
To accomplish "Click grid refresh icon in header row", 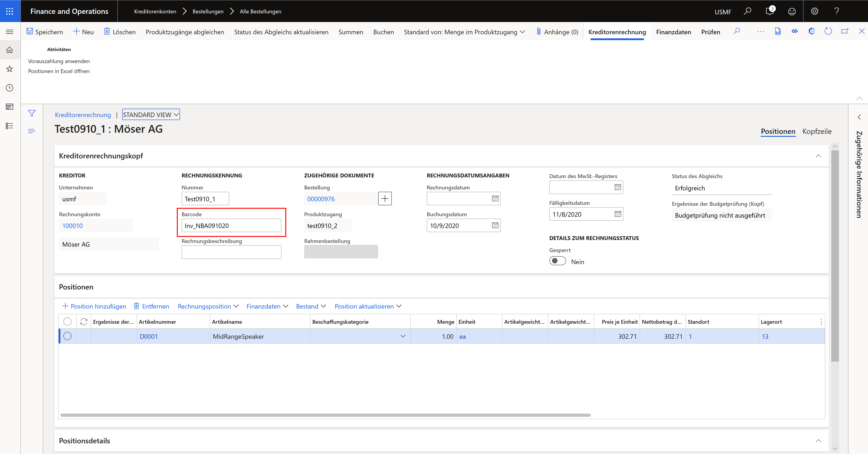I will pyautogui.click(x=84, y=322).
